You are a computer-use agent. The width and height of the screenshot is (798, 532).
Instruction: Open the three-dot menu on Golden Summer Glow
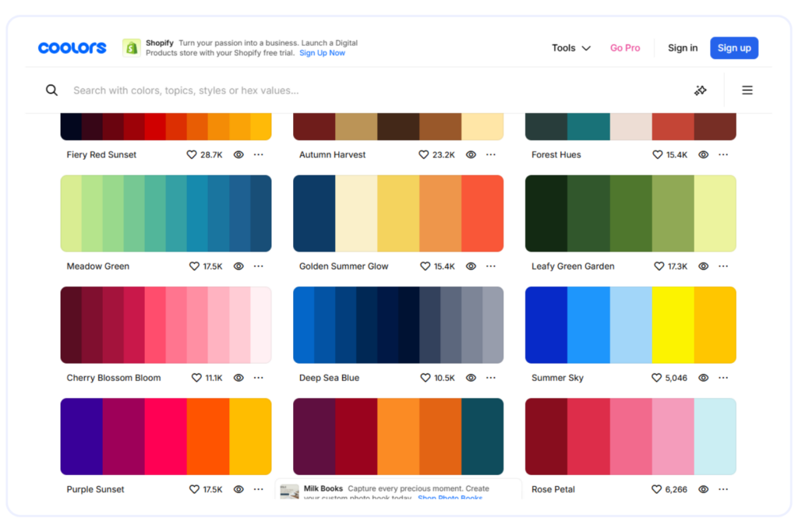(x=490, y=266)
